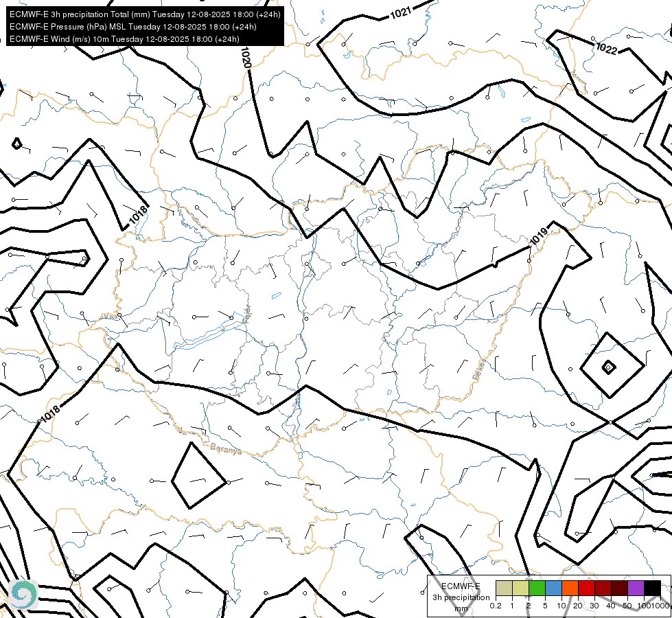Choose the pale khaki 0.2–1 mm swatch
This screenshot has width=672, height=618.
point(504,588)
